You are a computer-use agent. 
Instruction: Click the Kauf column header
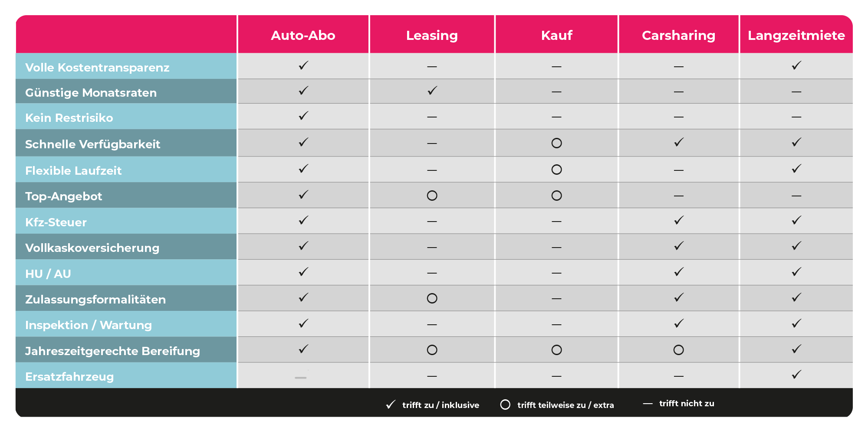coord(556,35)
